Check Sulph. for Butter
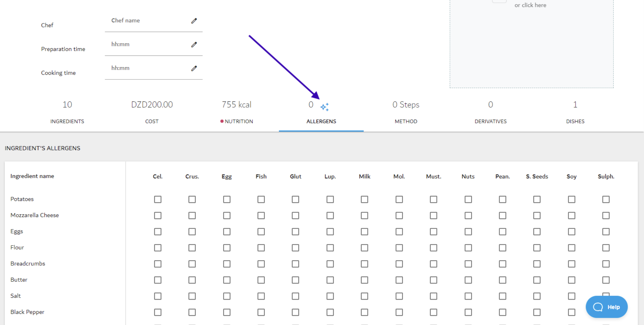This screenshot has width=644, height=325. click(x=606, y=280)
